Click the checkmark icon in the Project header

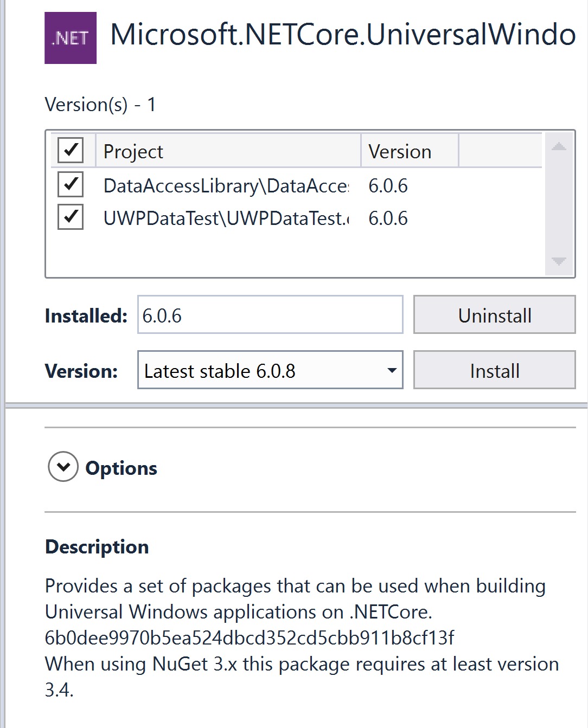(69, 150)
